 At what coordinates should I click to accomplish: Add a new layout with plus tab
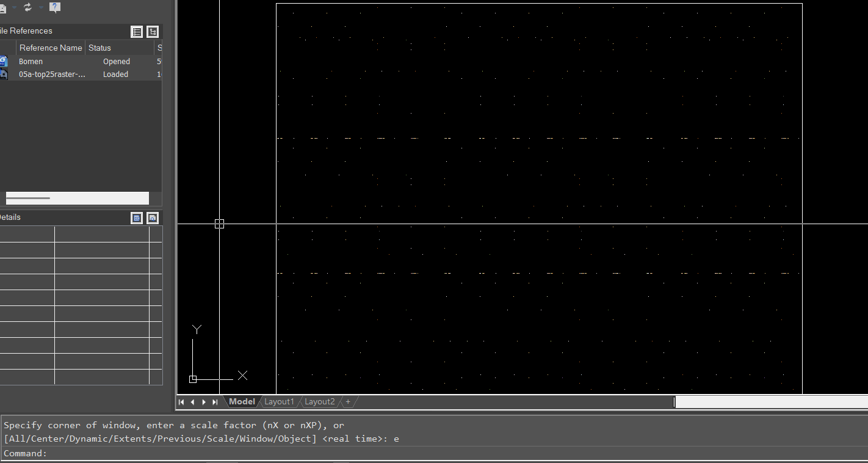348,402
